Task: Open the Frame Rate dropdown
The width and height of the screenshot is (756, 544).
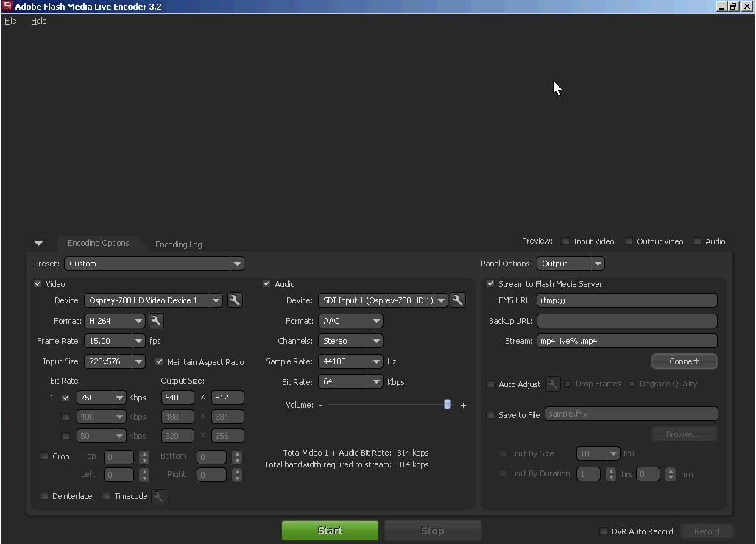Action: click(x=115, y=341)
